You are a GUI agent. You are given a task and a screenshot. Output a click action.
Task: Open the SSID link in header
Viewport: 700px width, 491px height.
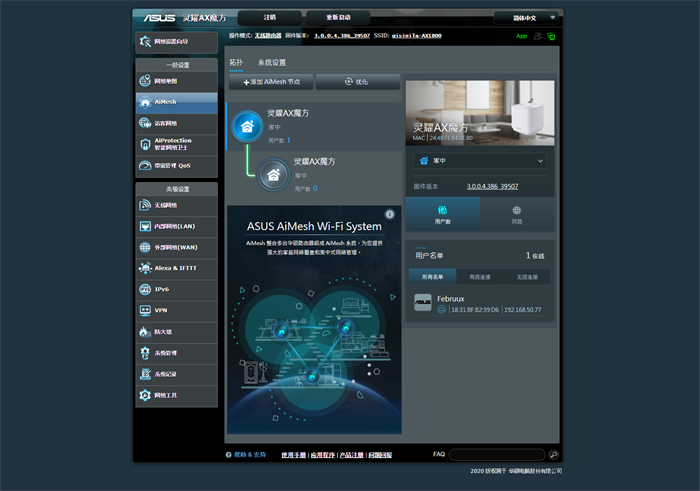pos(417,36)
